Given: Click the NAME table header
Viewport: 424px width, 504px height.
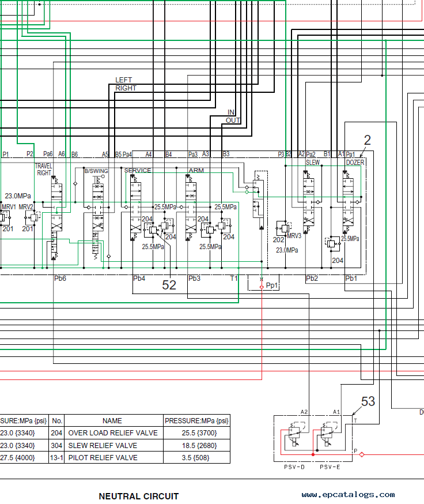Looking at the screenshot, I should [x=112, y=421].
